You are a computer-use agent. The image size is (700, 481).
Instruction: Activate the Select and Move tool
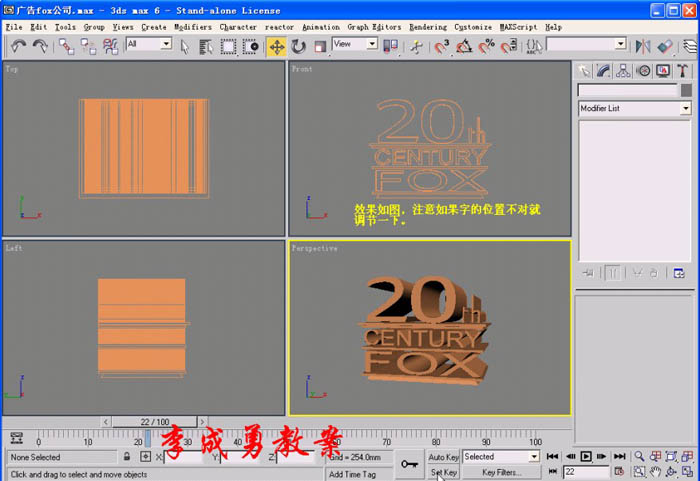tap(276, 46)
